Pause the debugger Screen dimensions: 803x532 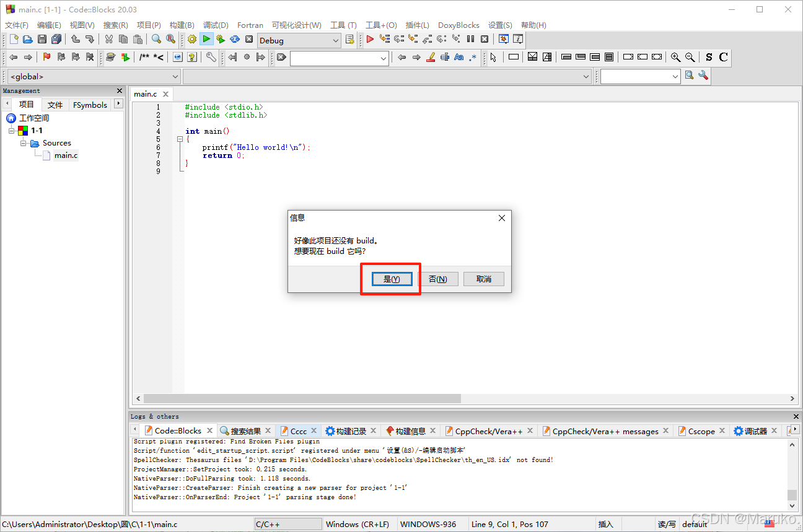(x=470, y=38)
